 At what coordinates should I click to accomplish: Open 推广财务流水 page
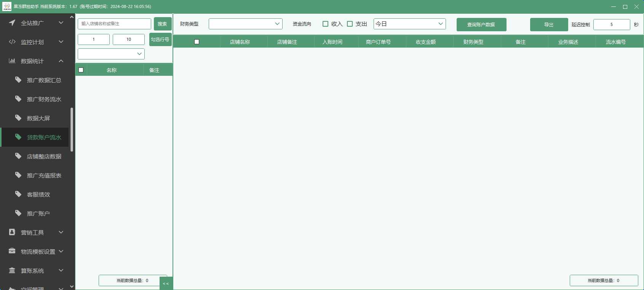coord(44,99)
